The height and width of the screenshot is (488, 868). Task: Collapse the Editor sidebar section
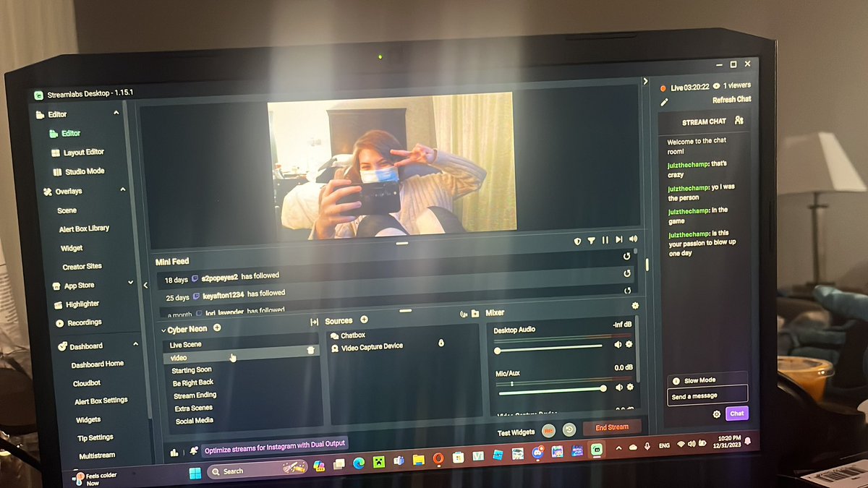point(116,114)
